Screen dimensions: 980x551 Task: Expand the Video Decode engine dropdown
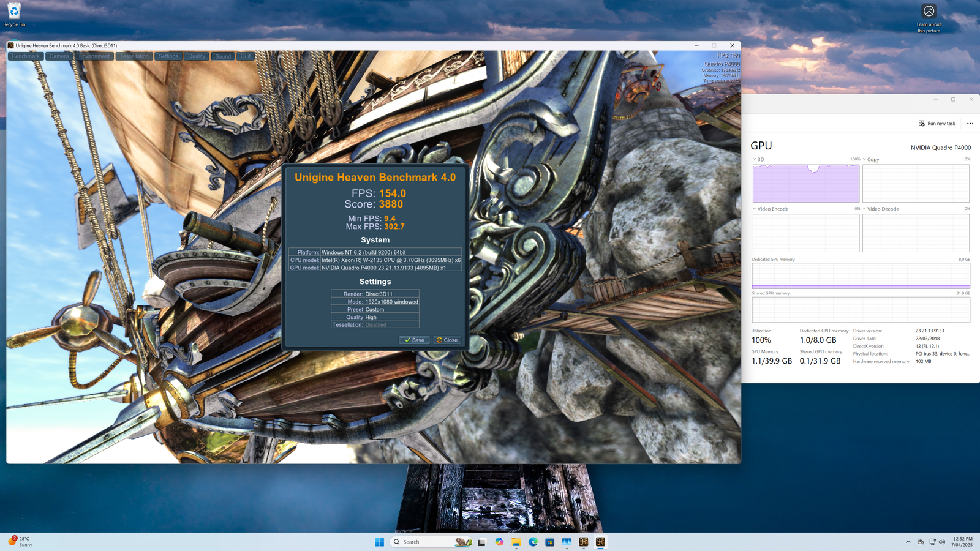pos(864,209)
